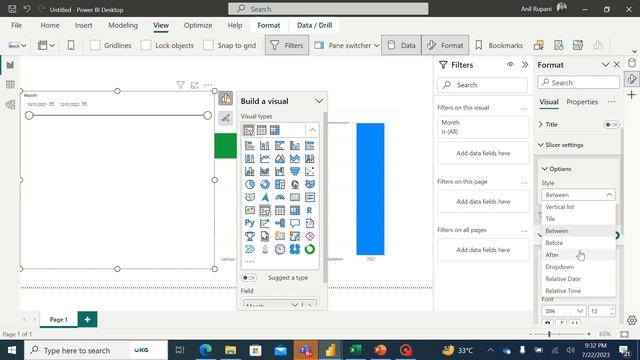Select the Scatter chart visual type
The height and width of the screenshot is (360, 640).
coord(310,171)
